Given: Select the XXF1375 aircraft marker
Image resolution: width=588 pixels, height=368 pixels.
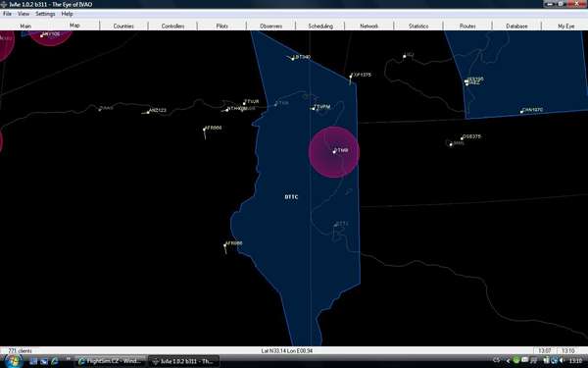Looking at the screenshot, I should click(351, 77).
